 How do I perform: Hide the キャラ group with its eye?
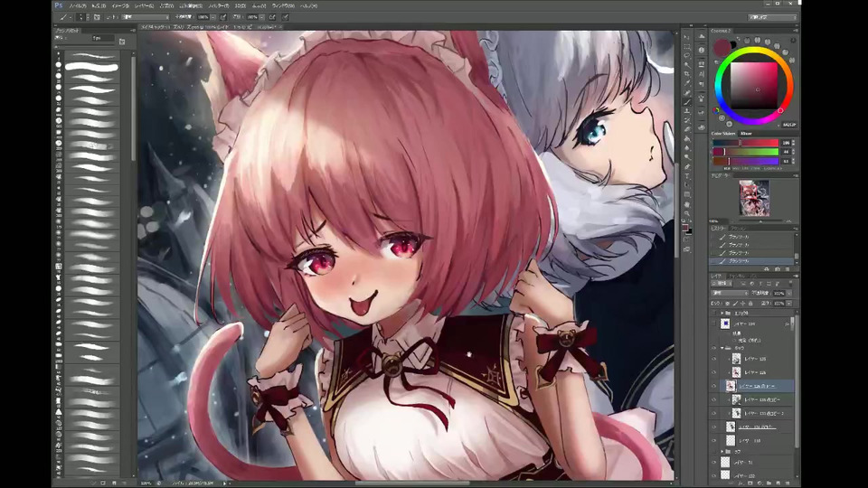[713, 348]
